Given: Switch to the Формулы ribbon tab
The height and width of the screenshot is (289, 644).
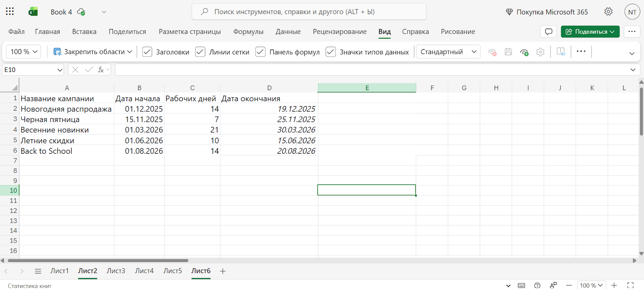Looking at the screenshot, I should tap(248, 32).
